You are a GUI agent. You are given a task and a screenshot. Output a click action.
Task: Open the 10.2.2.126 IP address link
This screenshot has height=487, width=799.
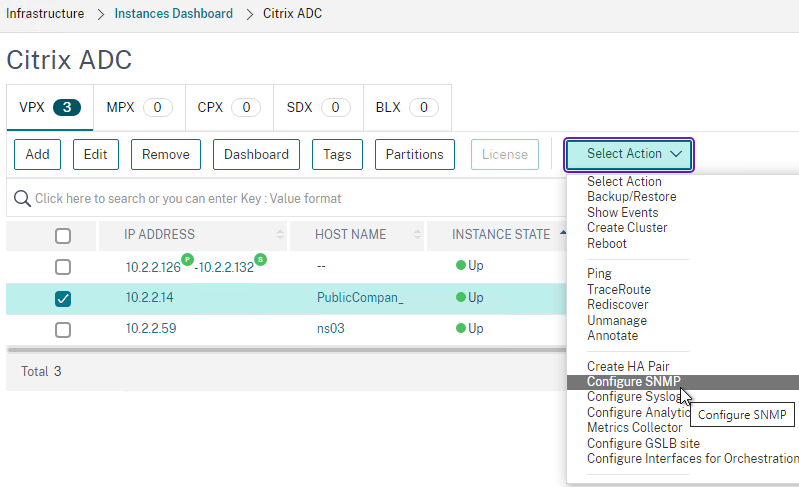tap(153, 267)
